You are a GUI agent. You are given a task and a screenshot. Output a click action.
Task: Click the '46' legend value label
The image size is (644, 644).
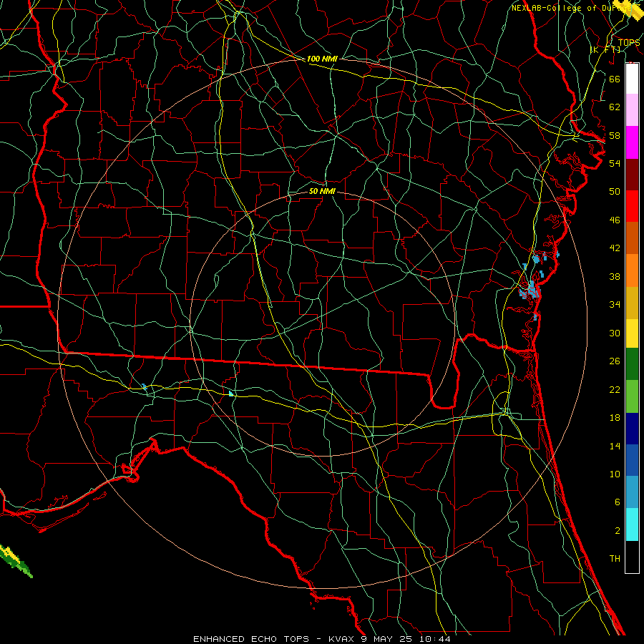tap(615, 220)
